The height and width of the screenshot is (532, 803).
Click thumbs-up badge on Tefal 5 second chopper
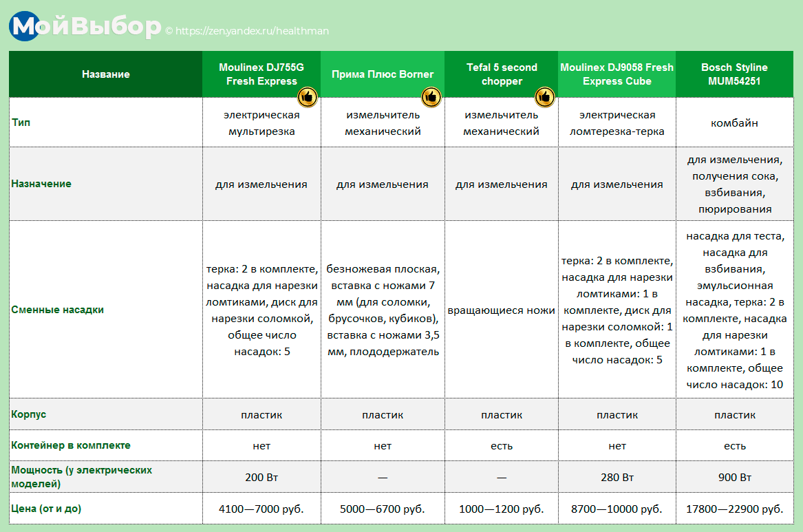tap(544, 96)
